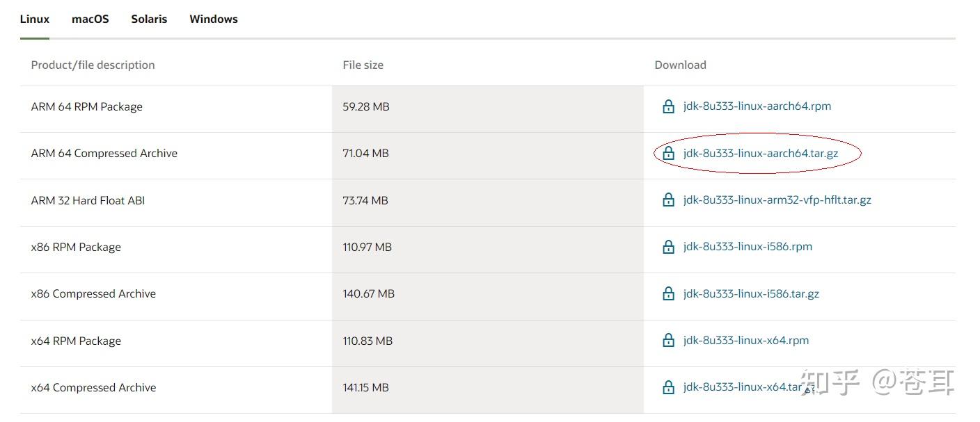Switch to the macOS tab

(x=90, y=19)
